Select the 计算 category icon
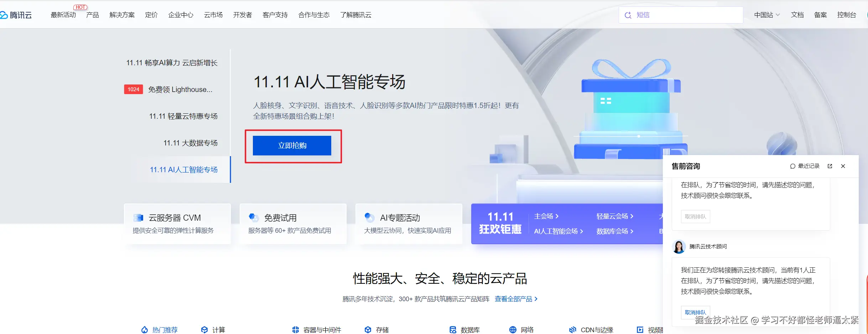 (x=204, y=330)
